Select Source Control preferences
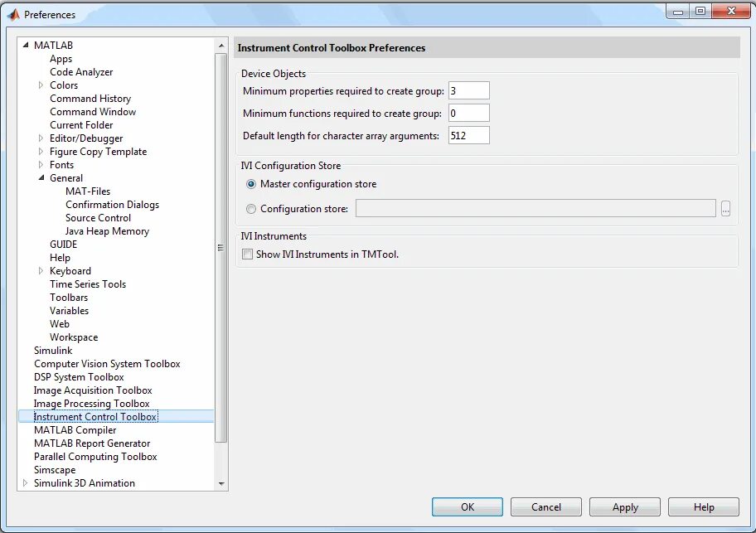 coord(98,218)
